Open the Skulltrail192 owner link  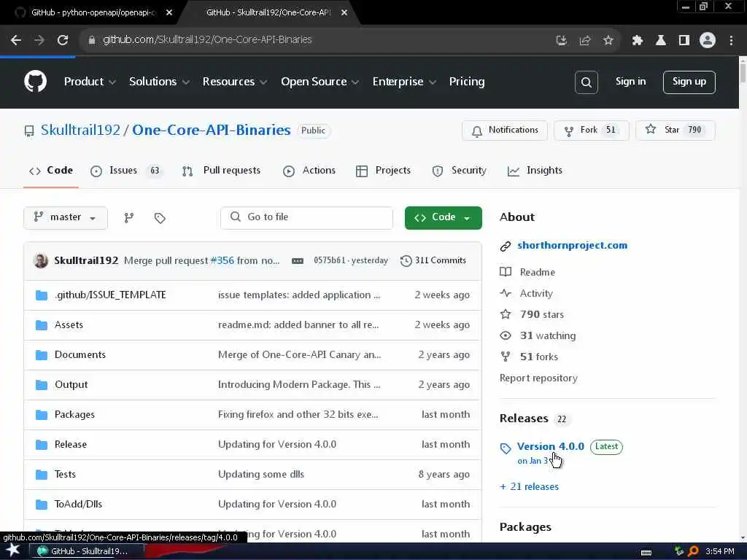[x=80, y=130]
